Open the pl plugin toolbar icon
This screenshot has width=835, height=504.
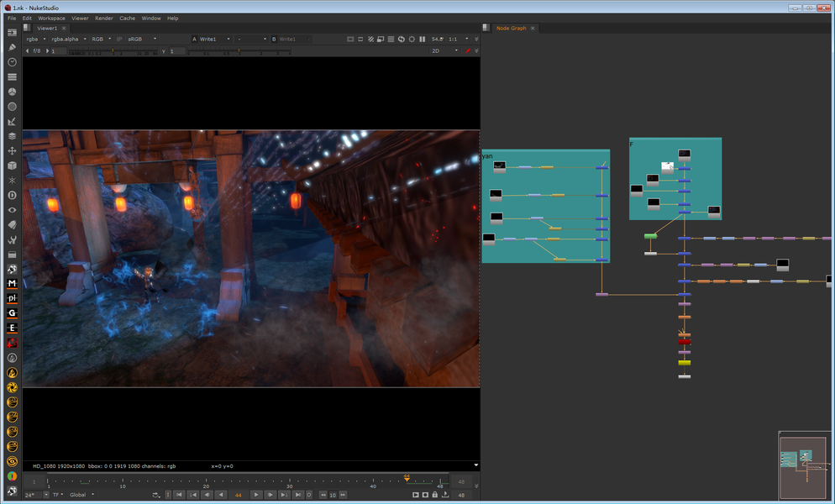[x=12, y=299]
